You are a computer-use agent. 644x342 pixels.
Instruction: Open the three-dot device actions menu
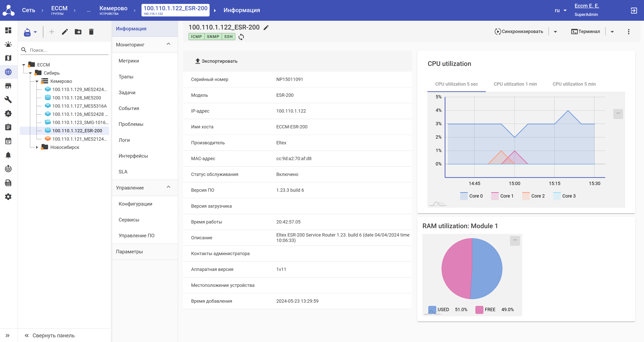point(629,32)
